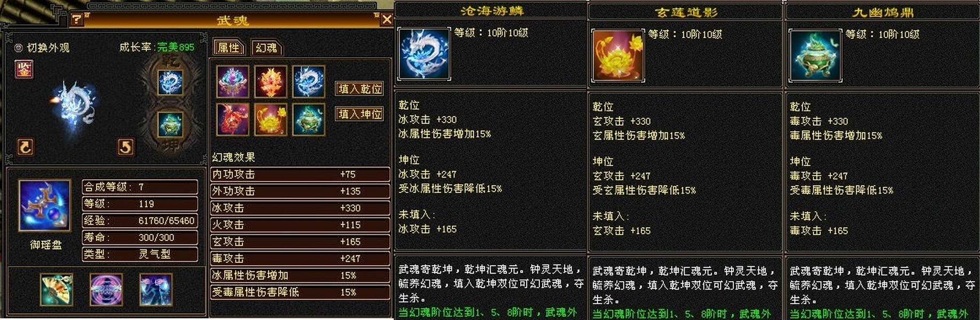Click the fan skill icon at bottom
Image resolution: width=980 pixels, height=320 pixels.
tap(57, 290)
